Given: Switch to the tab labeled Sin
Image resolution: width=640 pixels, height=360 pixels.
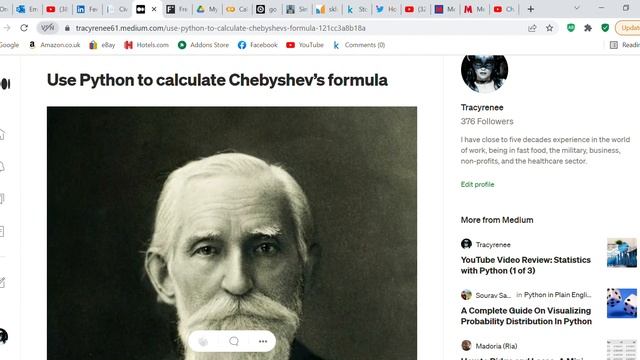Looking at the screenshot, I should tap(297, 9).
